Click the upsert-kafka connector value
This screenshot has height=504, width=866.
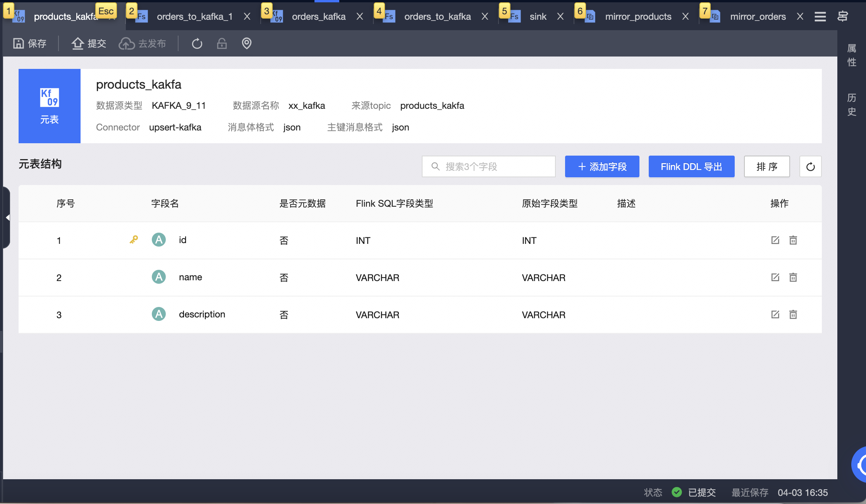point(175,127)
